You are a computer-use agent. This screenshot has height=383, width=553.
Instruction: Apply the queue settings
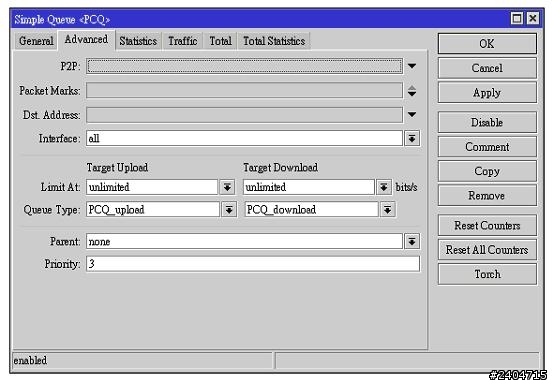click(x=487, y=93)
